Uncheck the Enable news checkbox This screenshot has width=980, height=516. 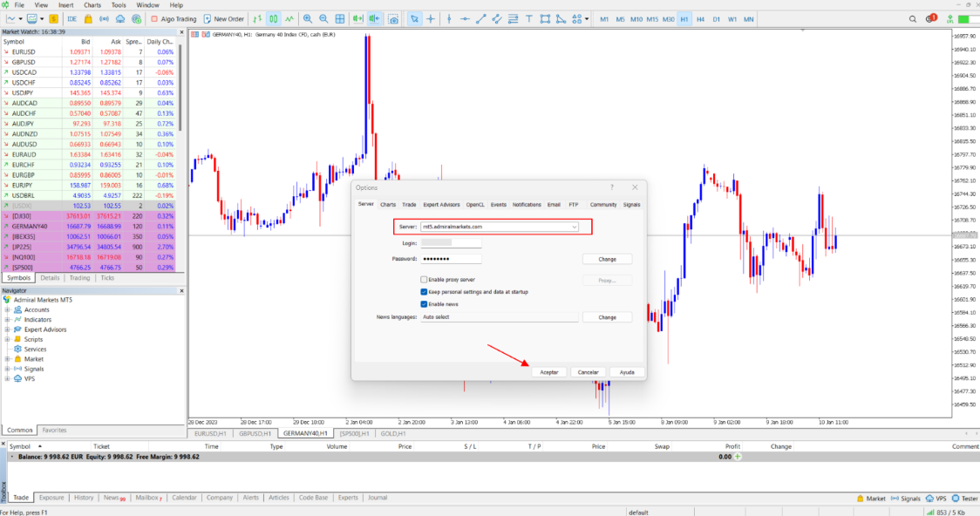coord(424,304)
